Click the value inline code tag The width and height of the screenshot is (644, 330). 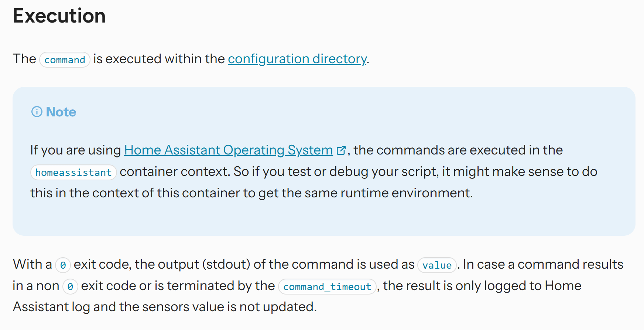pyautogui.click(x=437, y=265)
